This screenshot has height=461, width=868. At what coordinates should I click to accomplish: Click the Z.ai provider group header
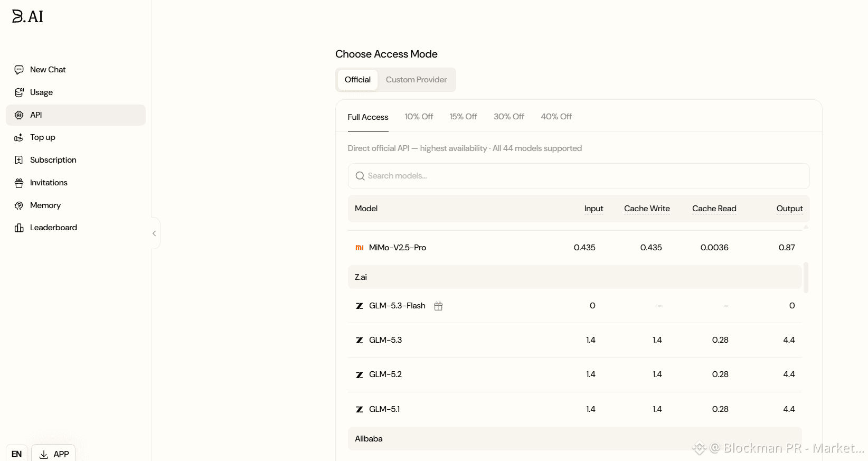pyautogui.click(x=575, y=277)
